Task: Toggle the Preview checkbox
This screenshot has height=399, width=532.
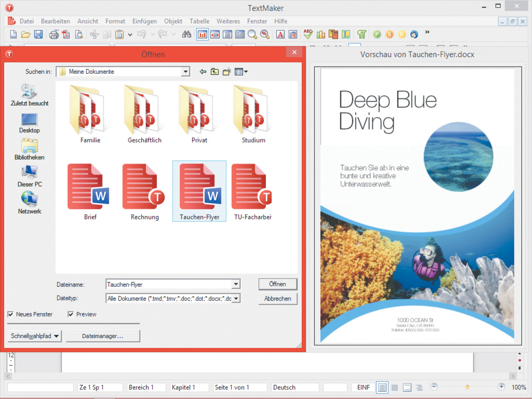Action: click(70, 314)
